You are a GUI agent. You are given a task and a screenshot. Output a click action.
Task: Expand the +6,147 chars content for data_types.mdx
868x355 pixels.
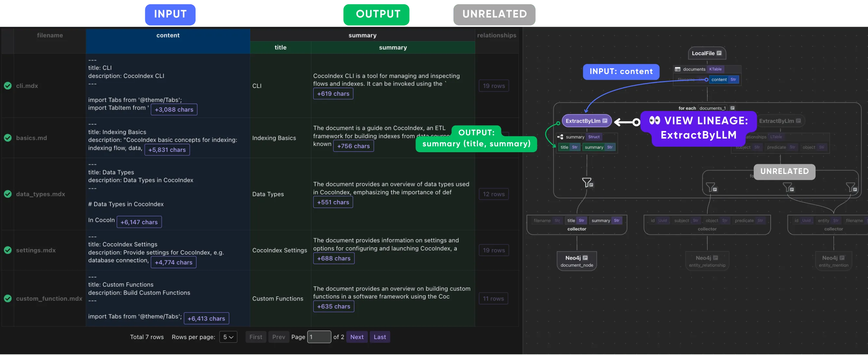click(139, 222)
